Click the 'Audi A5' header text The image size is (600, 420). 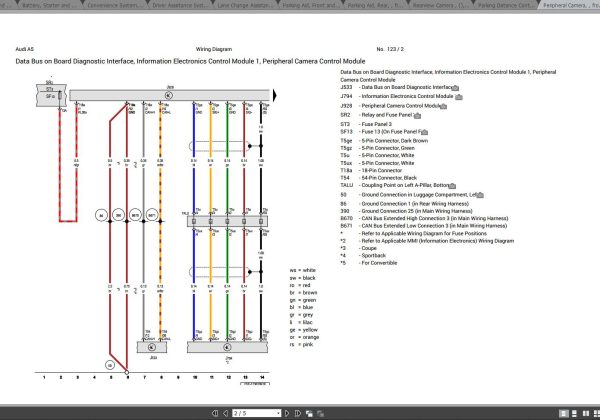coord(24,49)
